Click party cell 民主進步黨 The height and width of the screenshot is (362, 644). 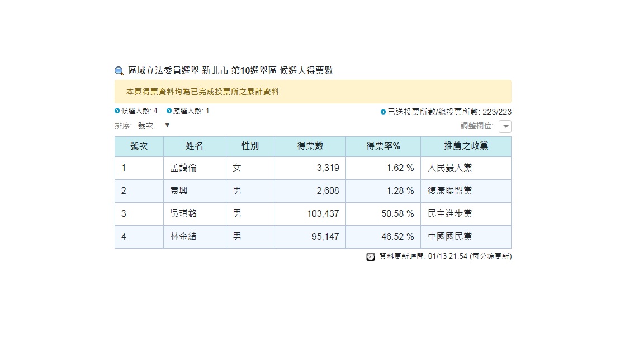point(449,214)
